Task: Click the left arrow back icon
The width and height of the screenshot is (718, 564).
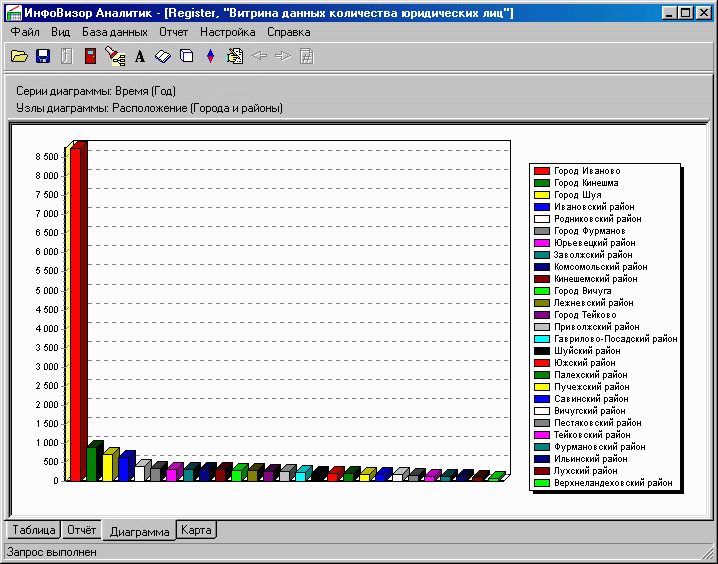Action: 259,56
